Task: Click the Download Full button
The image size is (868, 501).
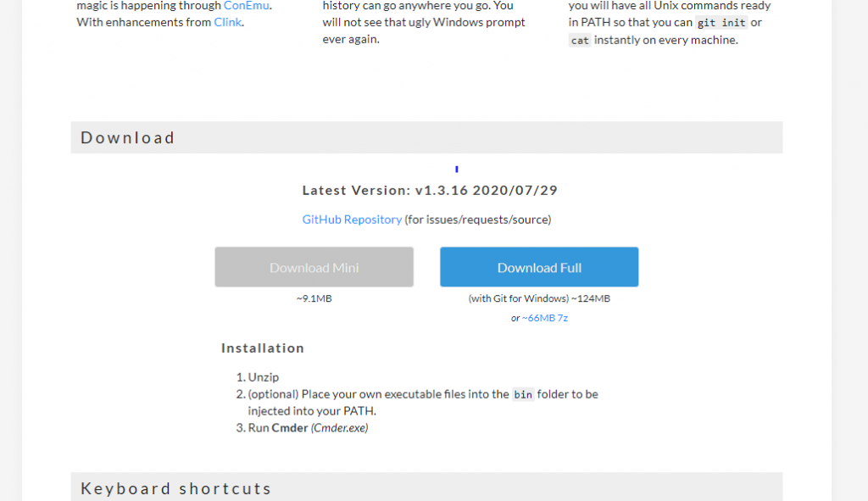Action: click(x=539, y=267)
